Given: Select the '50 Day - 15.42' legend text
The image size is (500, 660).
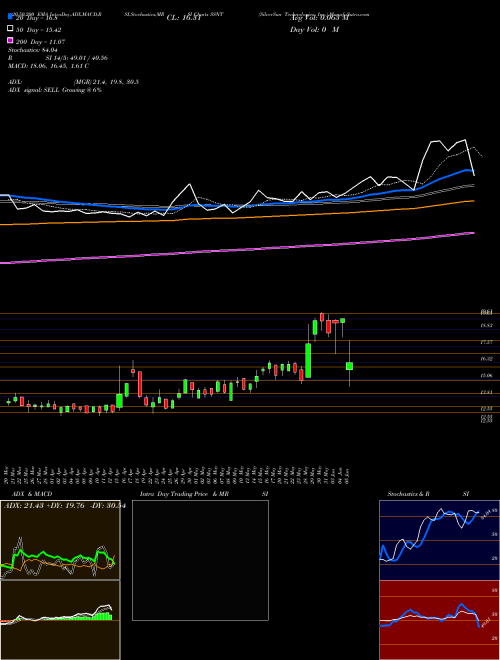Looking at the screenshot, I should pos(37,30).
